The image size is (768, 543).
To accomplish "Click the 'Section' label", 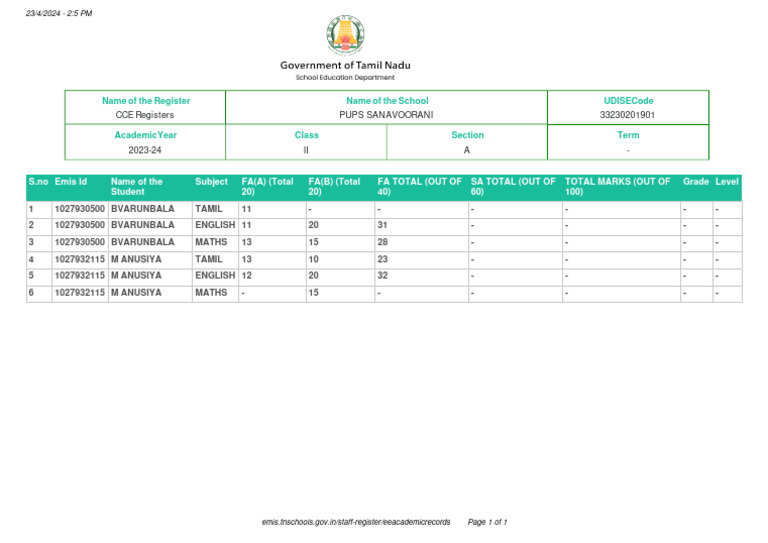I will point(467,135).
